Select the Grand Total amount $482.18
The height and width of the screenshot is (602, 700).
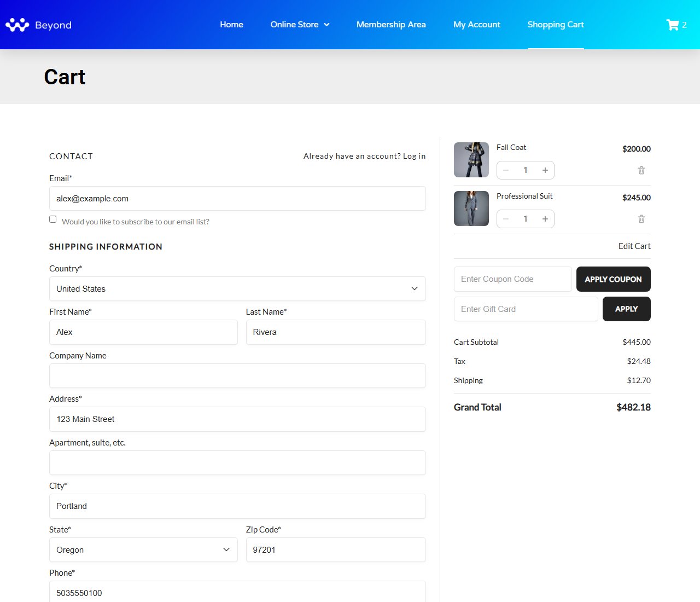[x=633, y=407]
